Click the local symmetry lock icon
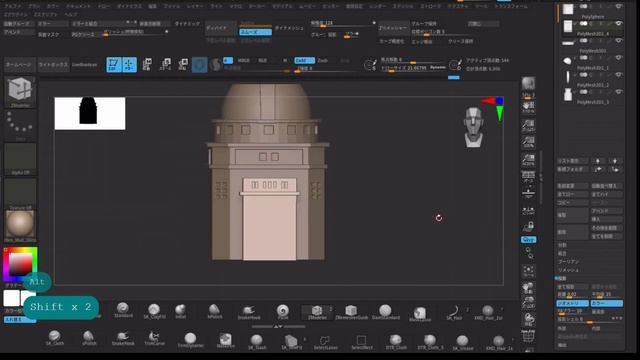Screen dimensions: 640x360 coord(529,227)
